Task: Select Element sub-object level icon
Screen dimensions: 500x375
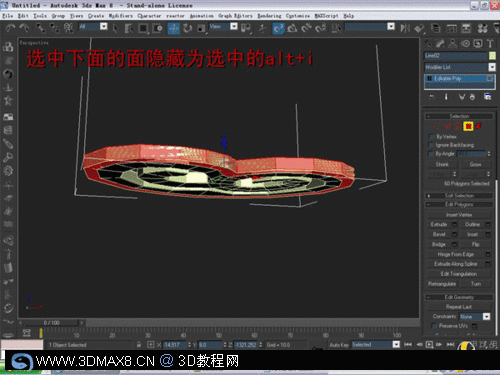Action: (479, 126)
